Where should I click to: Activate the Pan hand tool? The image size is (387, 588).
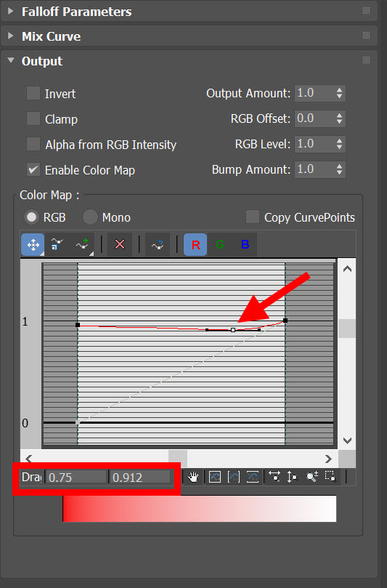[x=193, y=477]
